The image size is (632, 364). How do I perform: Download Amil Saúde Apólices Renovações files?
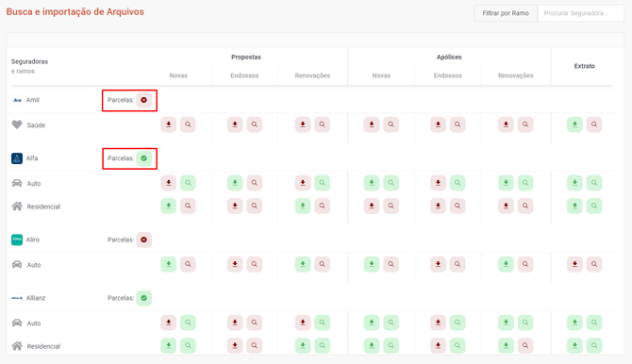tap(506, 124)
